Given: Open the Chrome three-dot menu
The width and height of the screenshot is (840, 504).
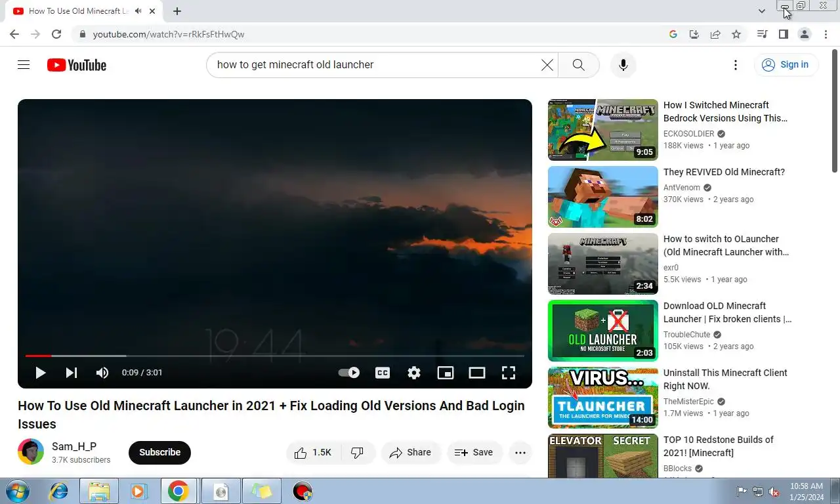Looking at the screenshot, I should point(826,34).
